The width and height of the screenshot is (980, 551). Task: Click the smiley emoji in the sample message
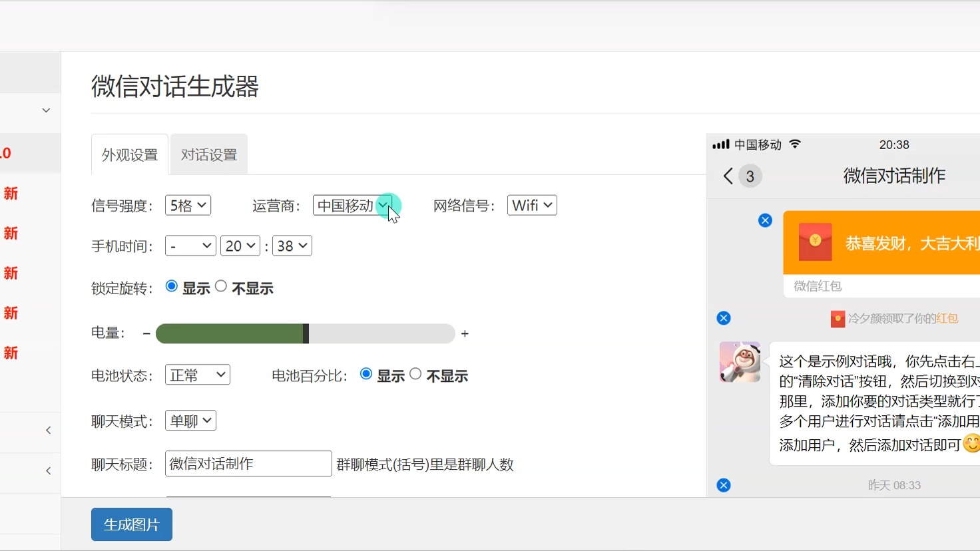[x=972, y=443]
